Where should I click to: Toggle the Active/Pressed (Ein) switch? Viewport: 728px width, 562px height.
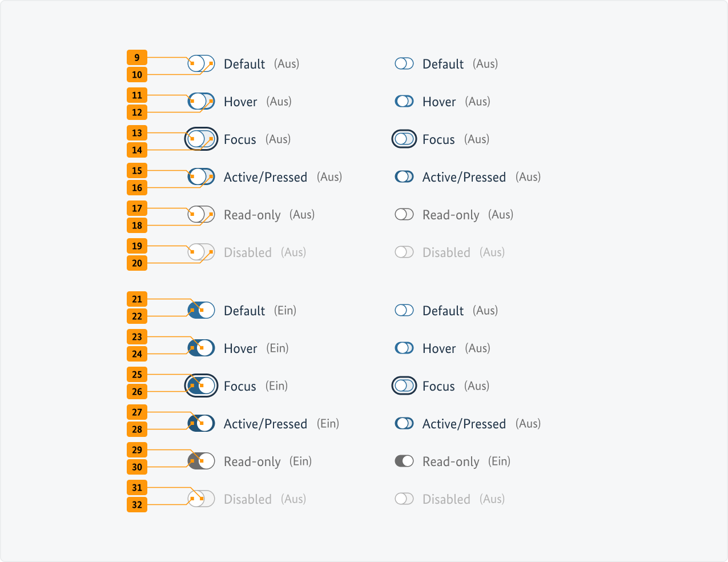click(201, 423)
